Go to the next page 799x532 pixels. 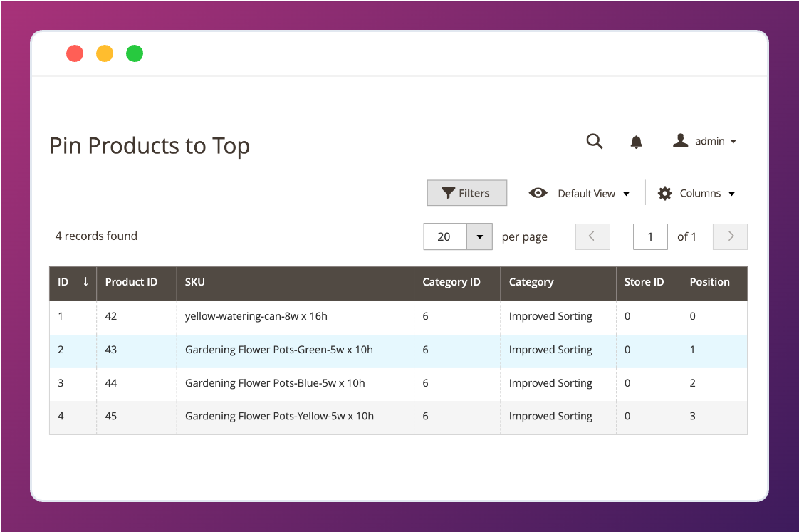pos(730,236)
